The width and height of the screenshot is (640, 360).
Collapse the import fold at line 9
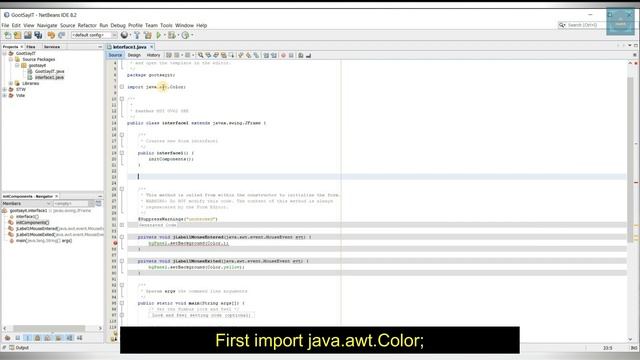[122, 87]
